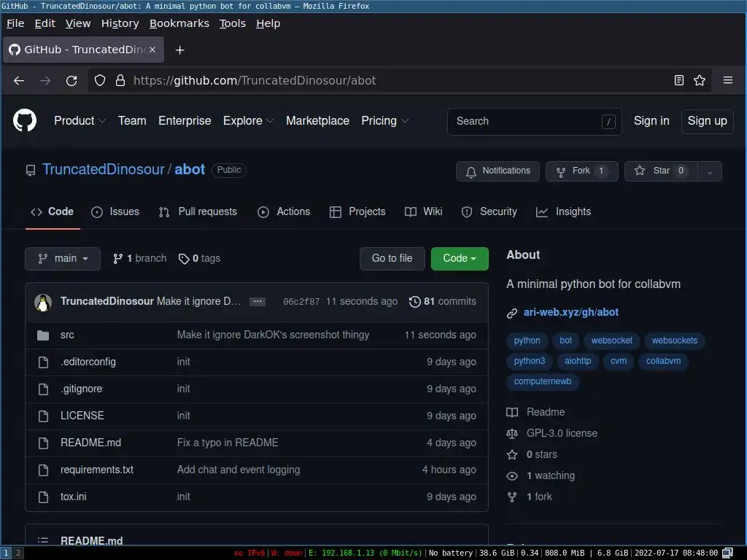
Task: Bookmark this page with the star icon
Action: point(700,80)
